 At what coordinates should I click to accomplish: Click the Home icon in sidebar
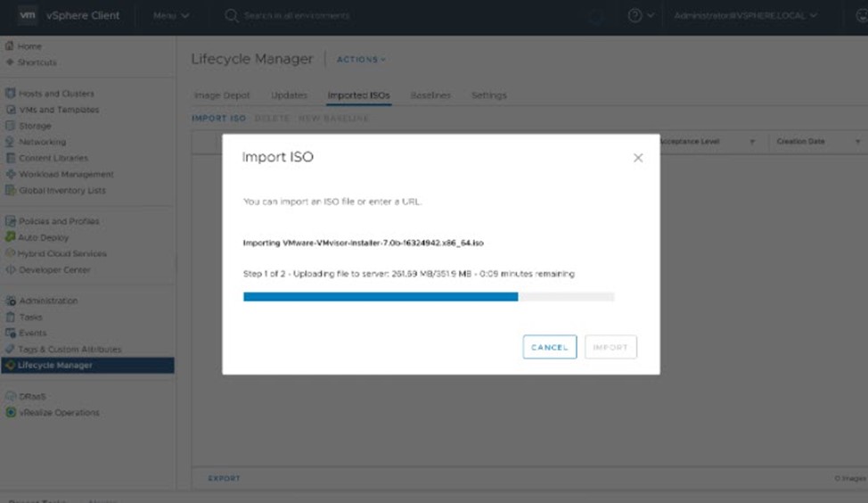click(x=10, y=46)
